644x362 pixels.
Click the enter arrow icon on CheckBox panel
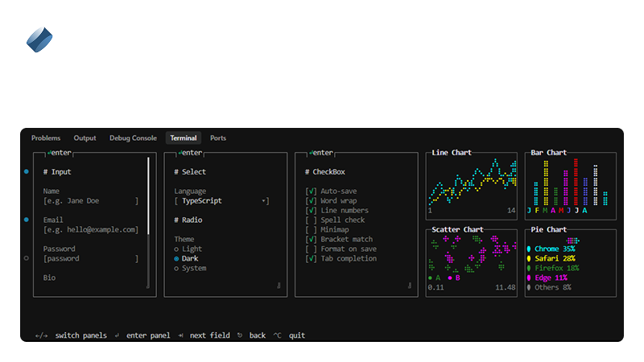pos(312,152)
